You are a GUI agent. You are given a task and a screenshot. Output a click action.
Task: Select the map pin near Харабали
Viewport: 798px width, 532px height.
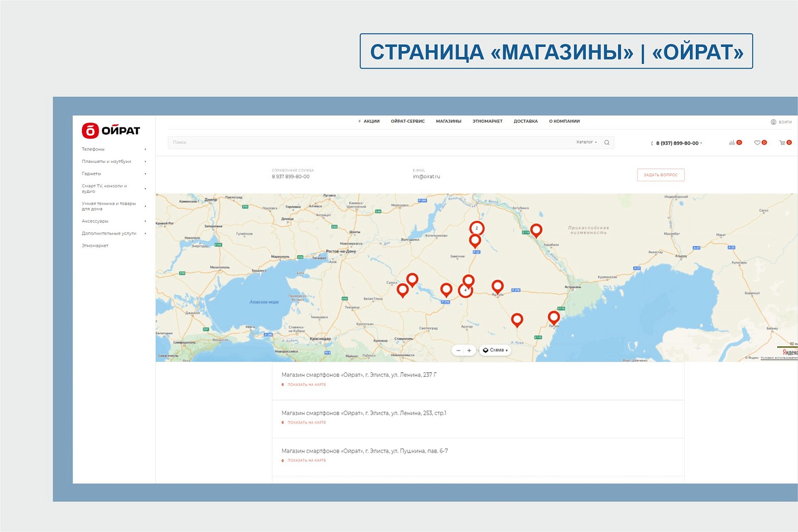pyautogui.click(x=536, y=230)
